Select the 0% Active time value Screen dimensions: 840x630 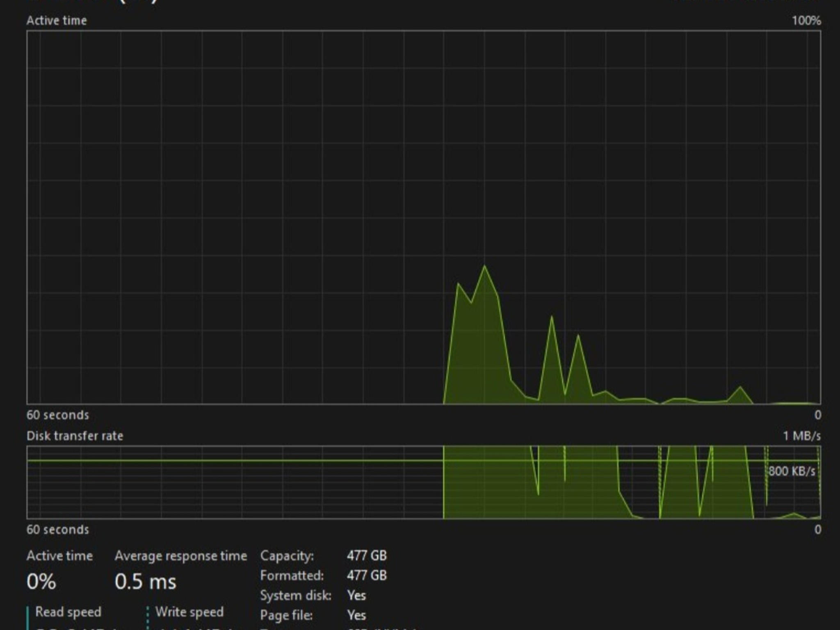[41, 582]
